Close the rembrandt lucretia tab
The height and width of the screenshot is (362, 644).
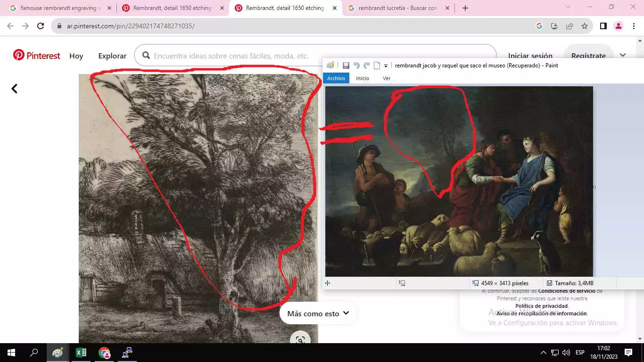(x=447, y=8)
